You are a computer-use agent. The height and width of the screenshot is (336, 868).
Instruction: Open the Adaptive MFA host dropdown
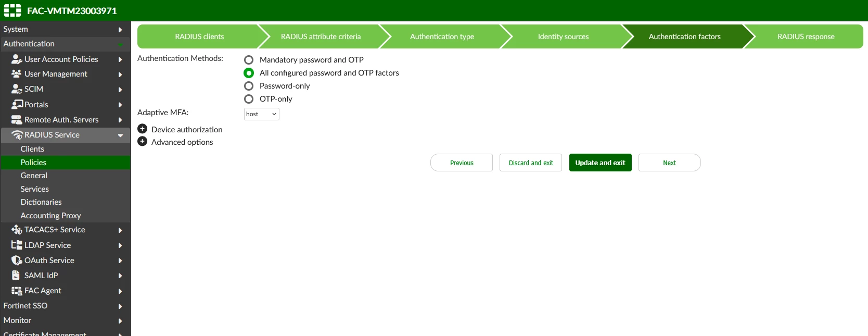[x=262, y=114]
